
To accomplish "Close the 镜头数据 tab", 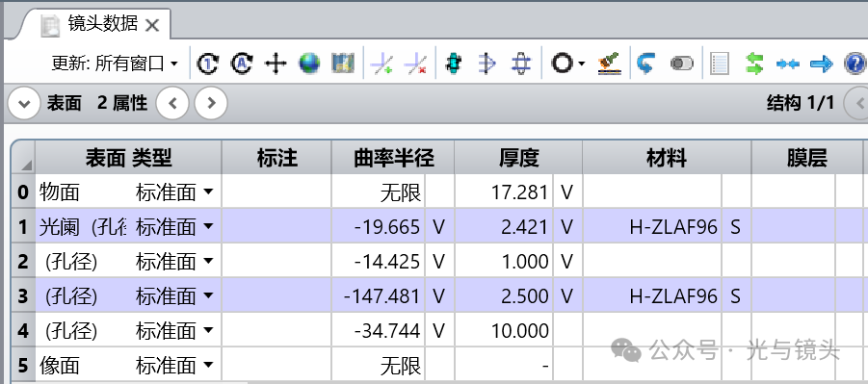I will click(x=152, y=25).
